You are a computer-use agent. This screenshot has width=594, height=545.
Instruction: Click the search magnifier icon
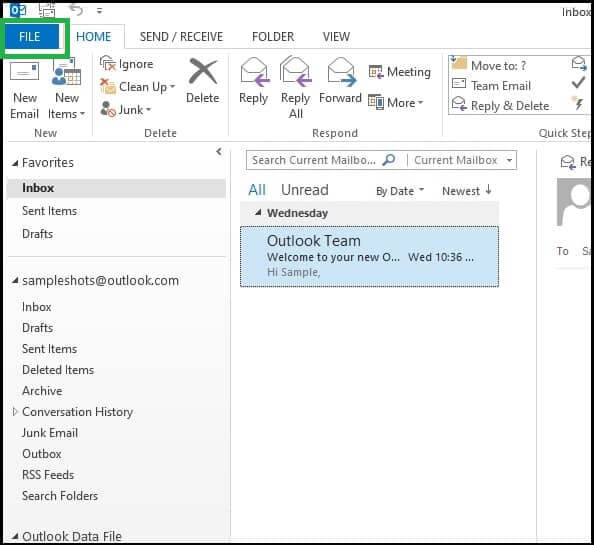tap(389, 160)
